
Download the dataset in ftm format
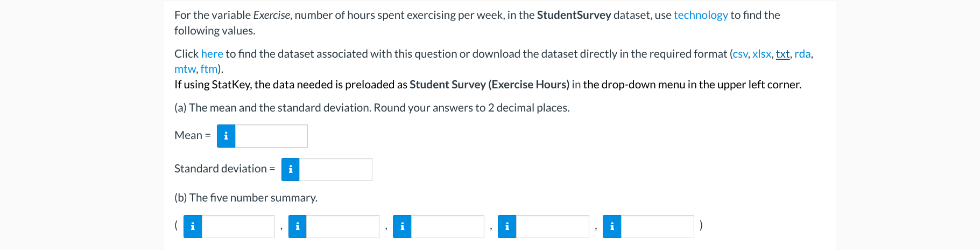tap(209, 69)
